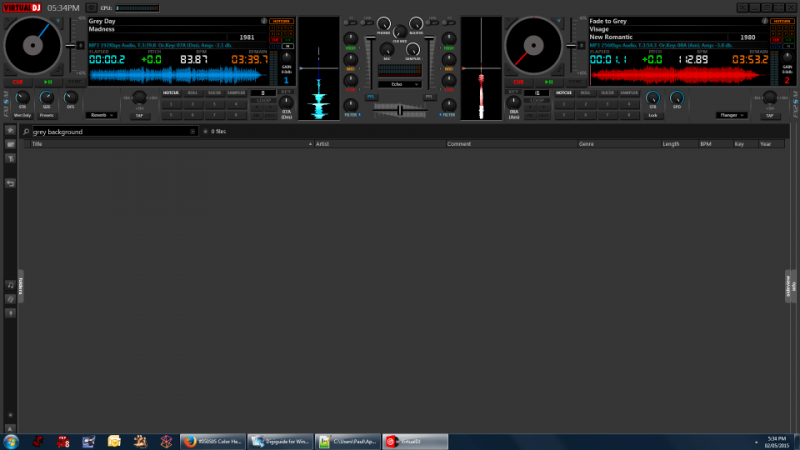Tap the deck 1 TAP tempo button
800x450 pixels.
click(139, 116)
